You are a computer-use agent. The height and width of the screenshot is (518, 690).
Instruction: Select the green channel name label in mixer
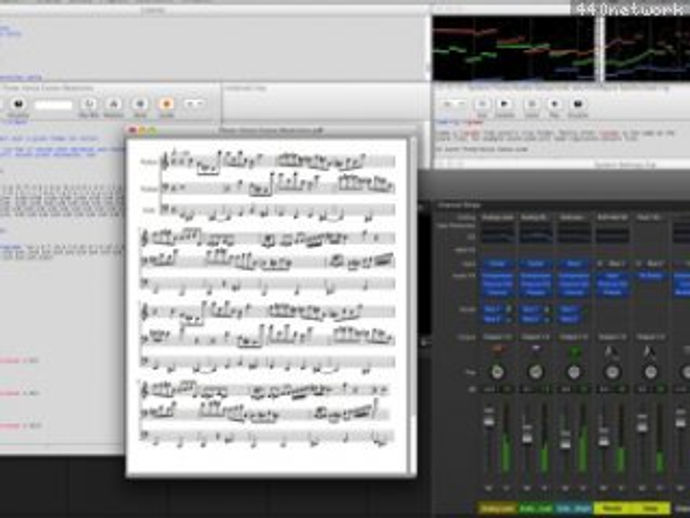(x=536, y=508)
